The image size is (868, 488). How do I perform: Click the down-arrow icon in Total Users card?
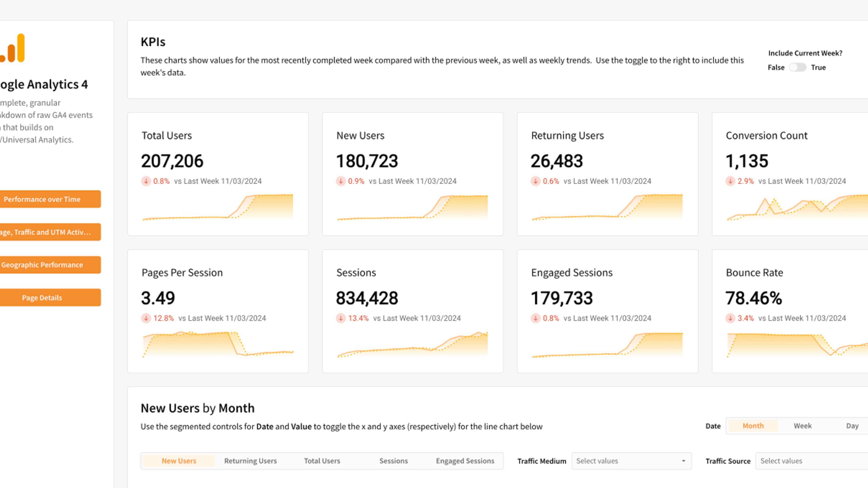146,181
